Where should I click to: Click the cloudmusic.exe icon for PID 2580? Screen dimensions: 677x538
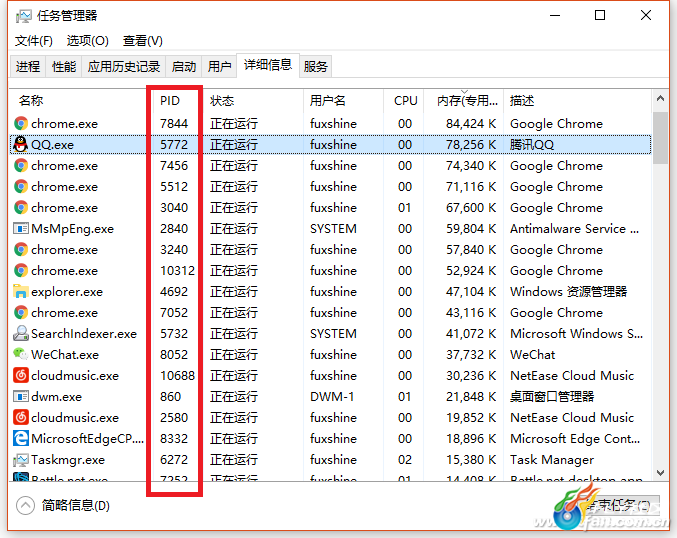point(21,418)
